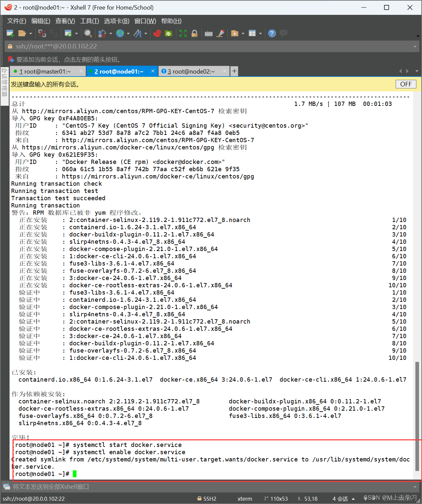Launch Xmanager green toolbar icon
This screenshot has height=504, width=422.
click(168, 33)
